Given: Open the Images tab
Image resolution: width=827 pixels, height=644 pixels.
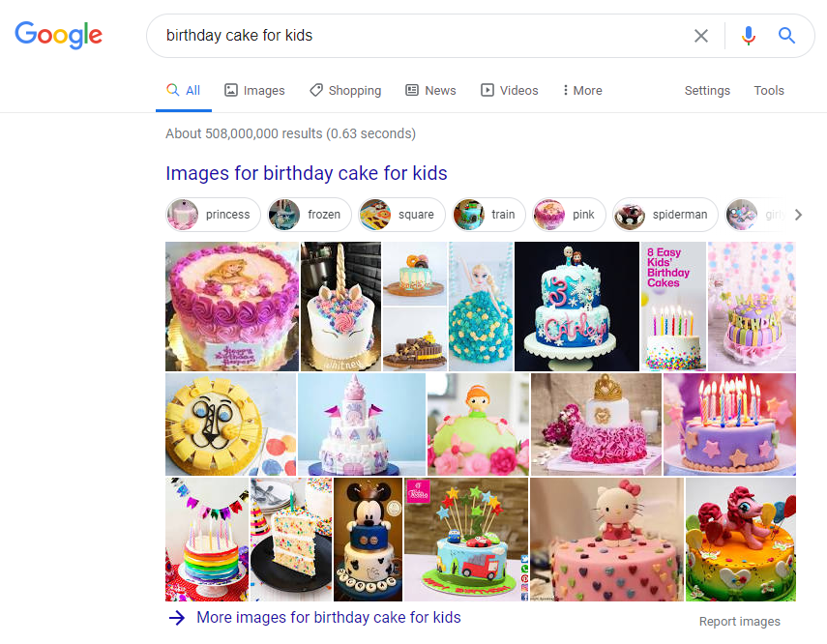Looking at the screenshot, I should pos(254,90).
